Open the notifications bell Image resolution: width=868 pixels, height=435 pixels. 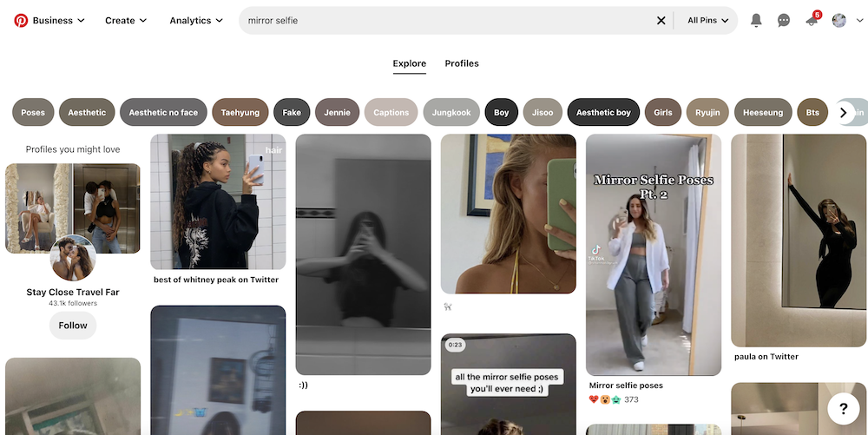756,20
